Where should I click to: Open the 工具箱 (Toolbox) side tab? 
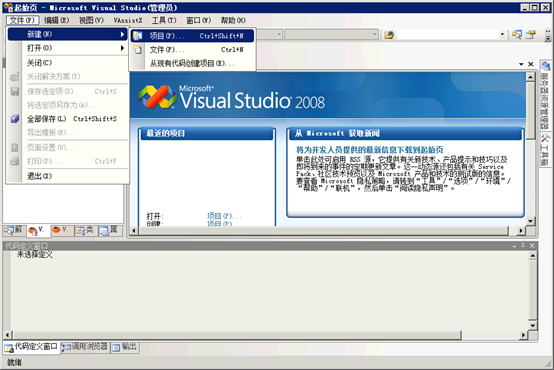[545, 149]
